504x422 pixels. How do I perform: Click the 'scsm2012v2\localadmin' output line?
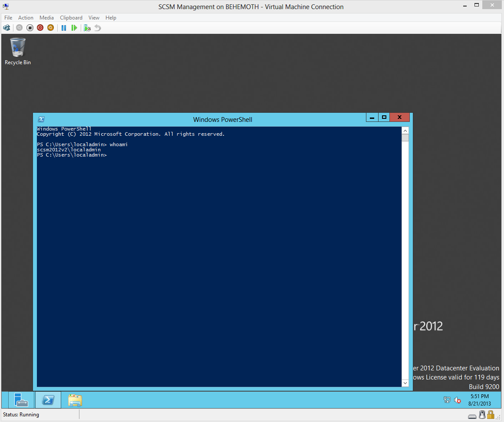coord(69,150)
